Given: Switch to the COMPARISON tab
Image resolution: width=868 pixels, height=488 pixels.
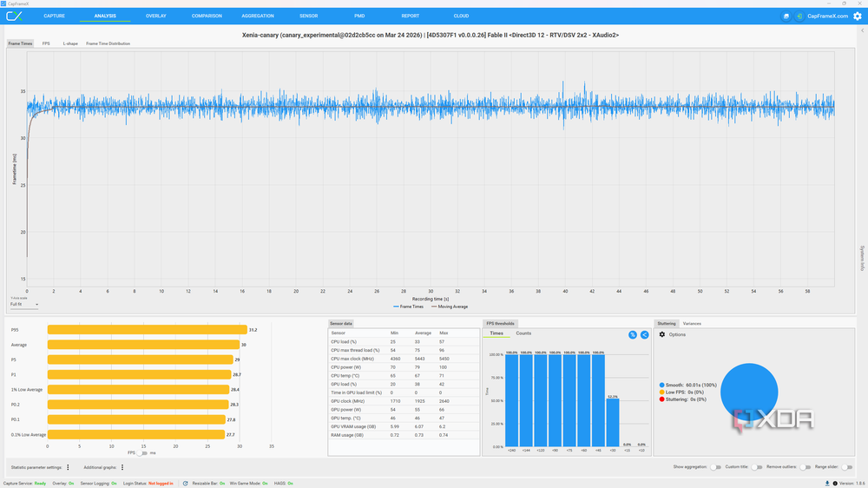Looking at the screenshot, I should [x=207, y=16].
